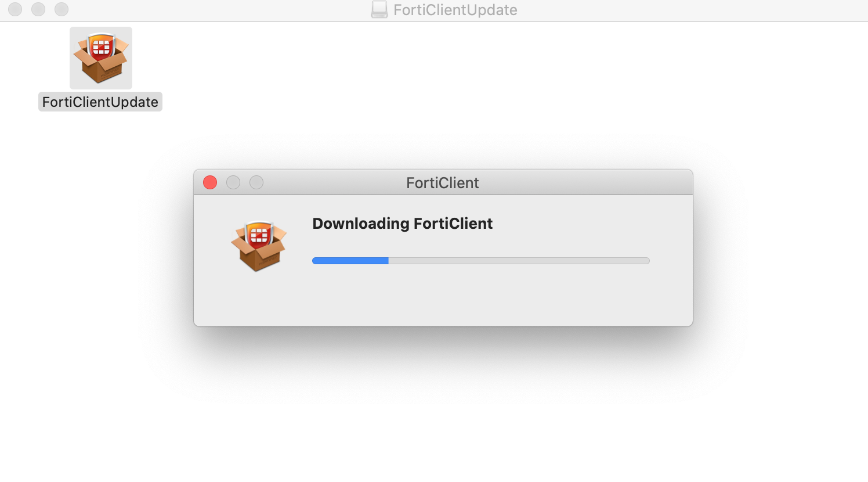Screen dimensions: 868x482
Task: Click the FortiClientUpdate file name label
Action: pyautogui.click(x=100, y=102)
